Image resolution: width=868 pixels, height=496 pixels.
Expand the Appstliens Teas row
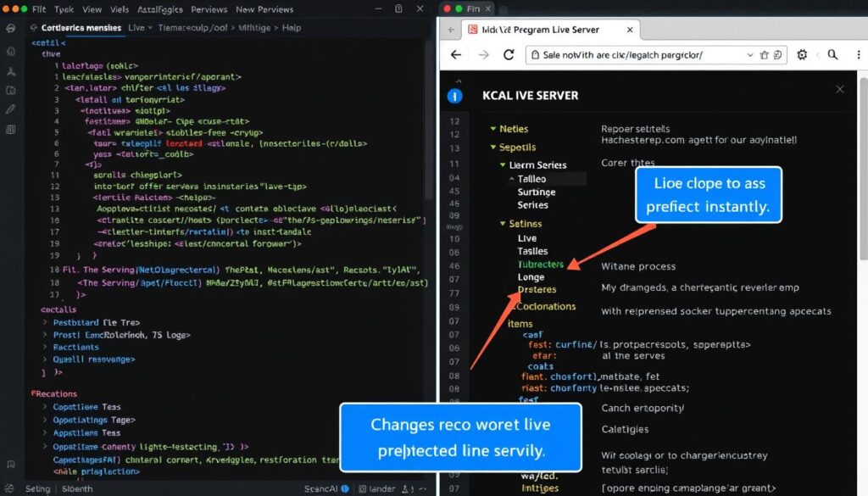click(x=45, y=433)
